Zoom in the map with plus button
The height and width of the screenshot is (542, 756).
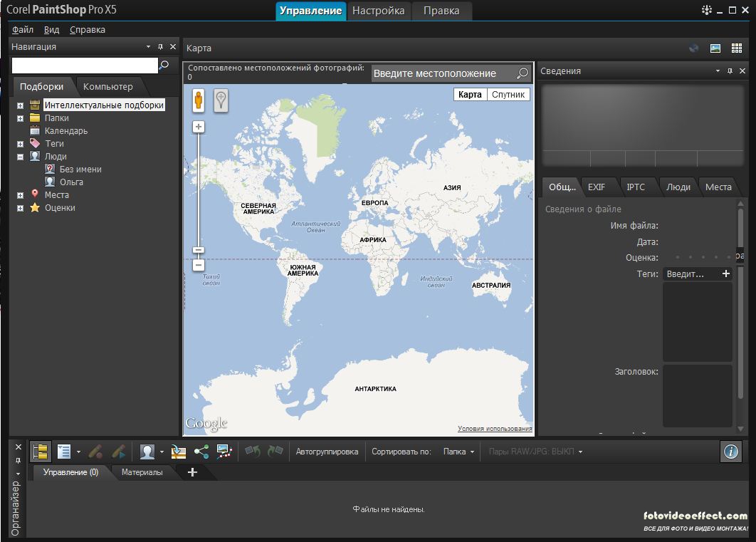pyautogui.click(x=198, y=127)
